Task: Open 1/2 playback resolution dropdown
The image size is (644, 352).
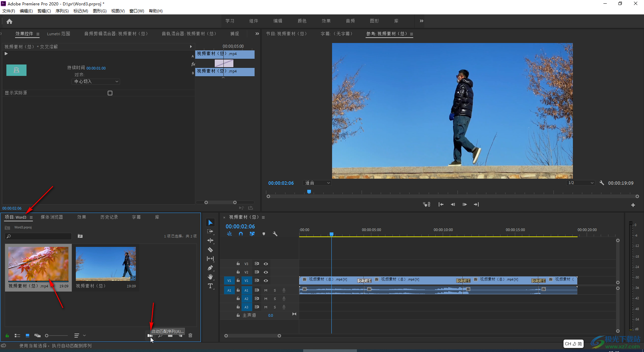Action: [581, 183]
